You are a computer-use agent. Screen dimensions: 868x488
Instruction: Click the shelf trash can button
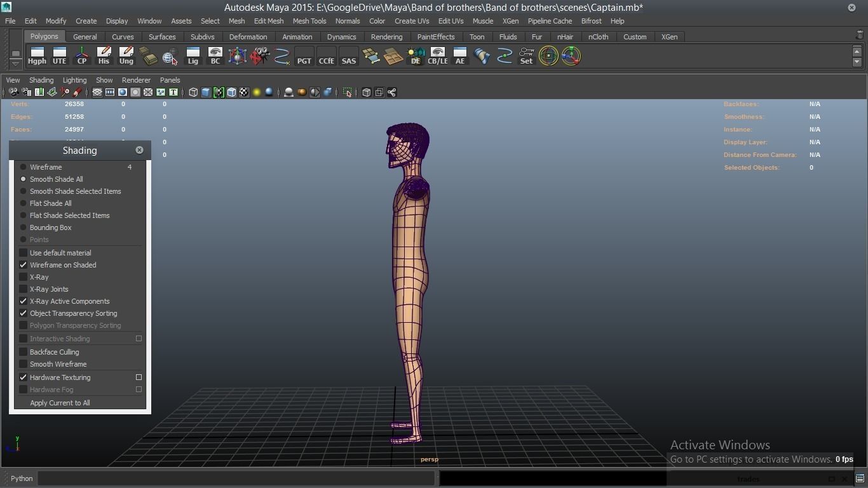(x=860, y=36)
